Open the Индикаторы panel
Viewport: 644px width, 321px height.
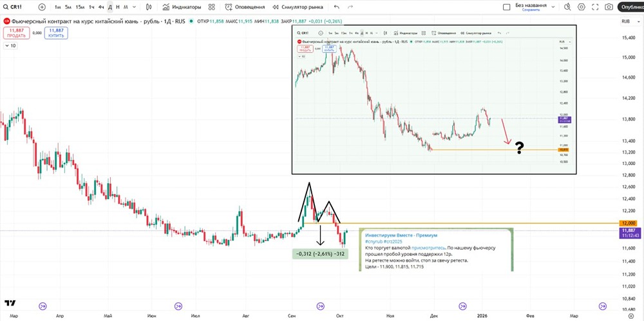click(182, 7)
